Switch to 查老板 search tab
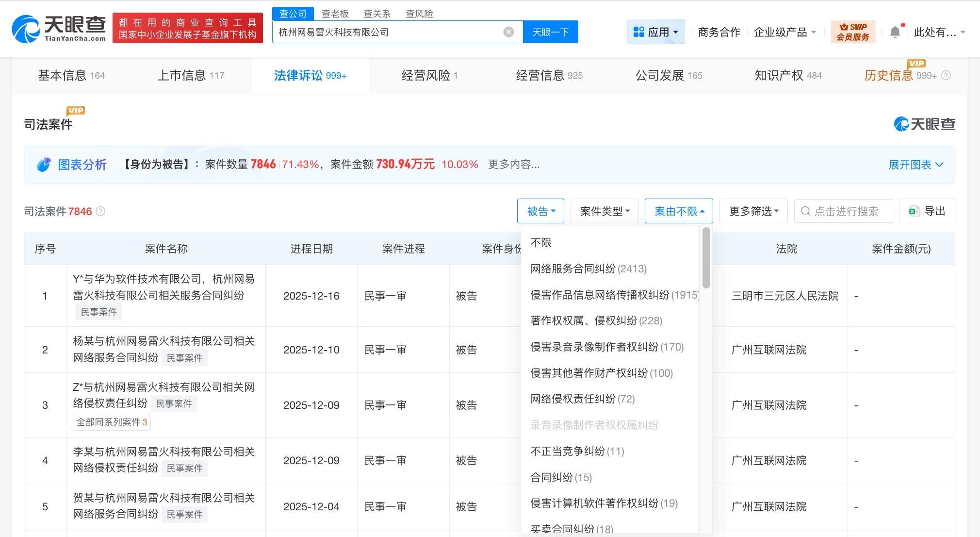The image size is (980, 537). click(335, 14)
